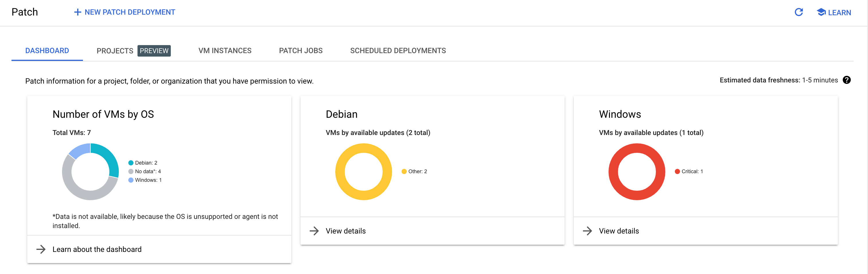The height and width of the screenshot is (274, 868).
Task: Click the arrow icon for Debian View details
Action: (314, 231)
